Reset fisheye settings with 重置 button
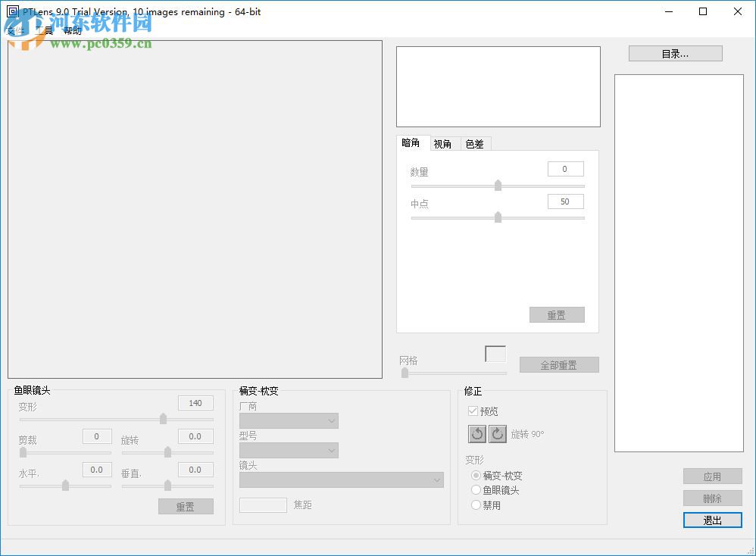This screenshot has height=556, width=756. point(186,506)
